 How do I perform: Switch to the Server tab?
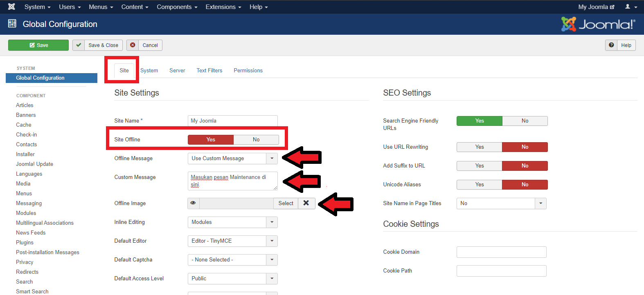177,71
